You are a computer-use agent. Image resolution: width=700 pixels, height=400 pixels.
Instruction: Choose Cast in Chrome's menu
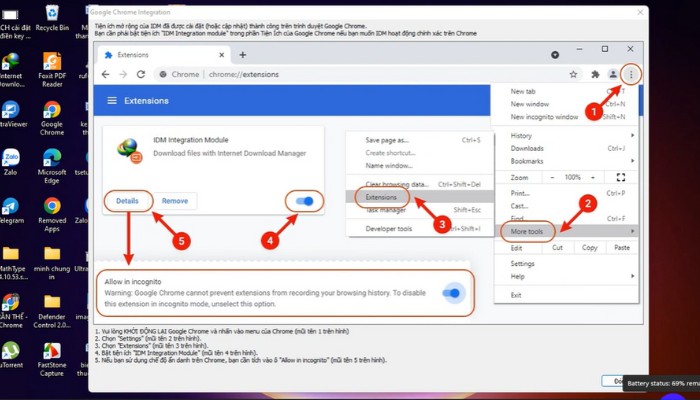point(567,206)
